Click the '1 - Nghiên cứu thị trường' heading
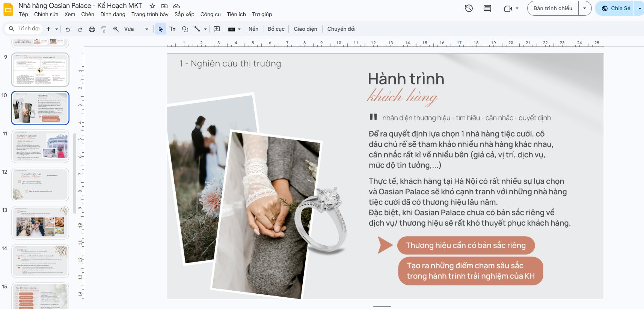Screen dimensions: 644x309 point(230,63)
